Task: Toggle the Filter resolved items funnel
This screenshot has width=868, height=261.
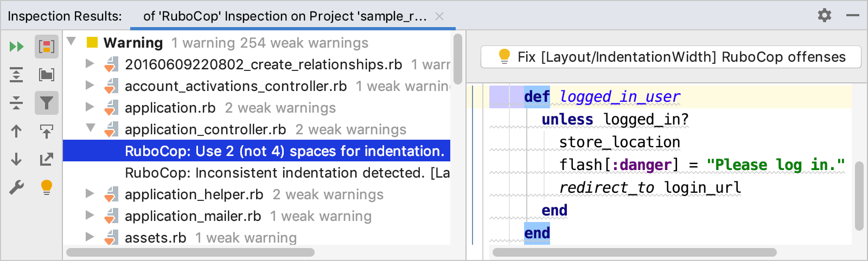Action: pyautogui.click(x=47, y=103)
